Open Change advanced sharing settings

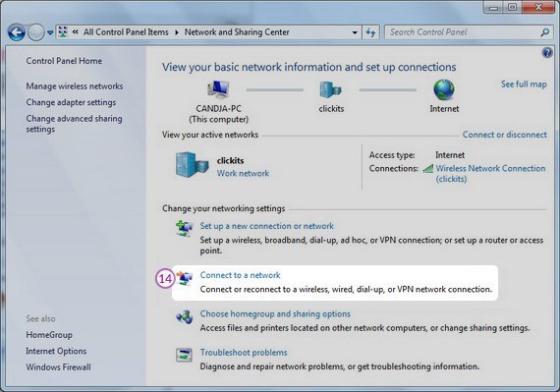(x=74, y=124)
